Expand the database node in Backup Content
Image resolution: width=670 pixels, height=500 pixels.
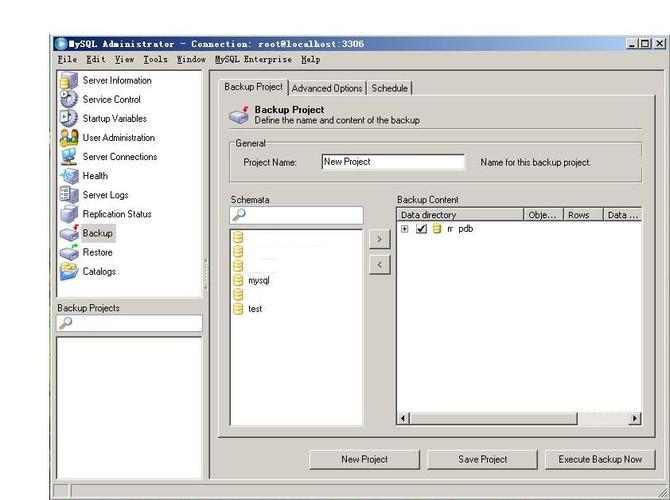405,229
